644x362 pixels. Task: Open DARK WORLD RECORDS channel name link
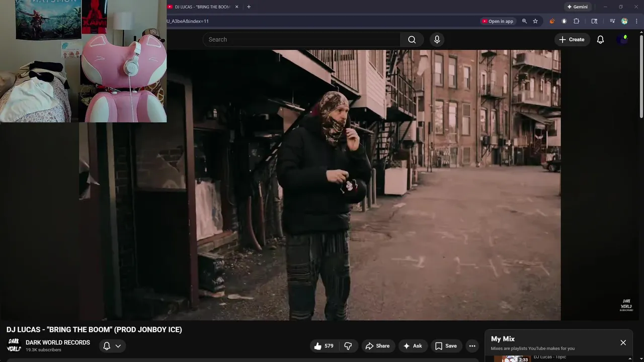tap(58, 342)
